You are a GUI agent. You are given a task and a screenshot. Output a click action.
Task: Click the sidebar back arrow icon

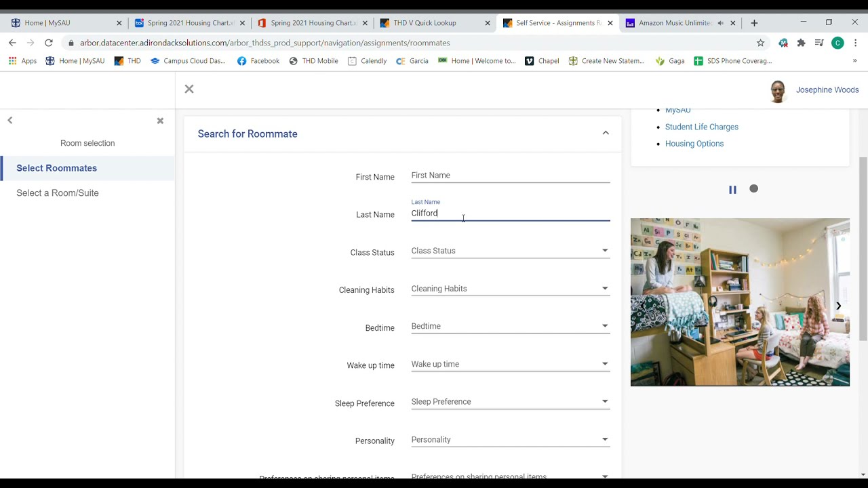click(x=9, y=120)
